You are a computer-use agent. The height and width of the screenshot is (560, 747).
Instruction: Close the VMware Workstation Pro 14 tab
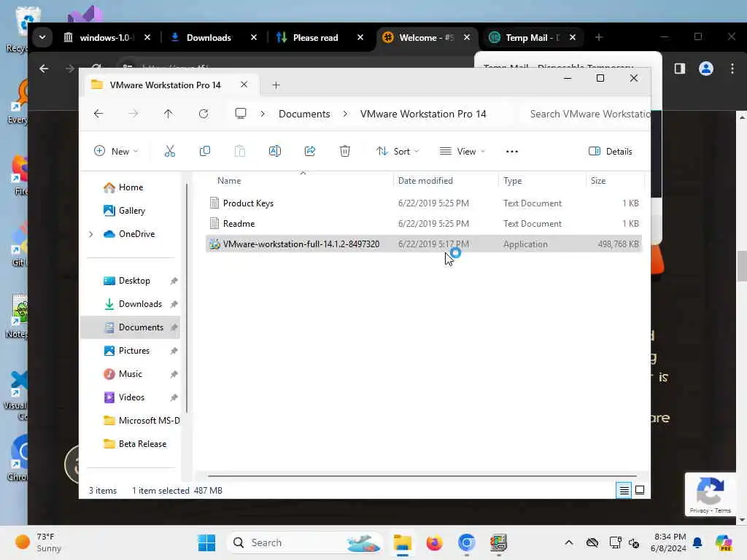coord(244,85)
